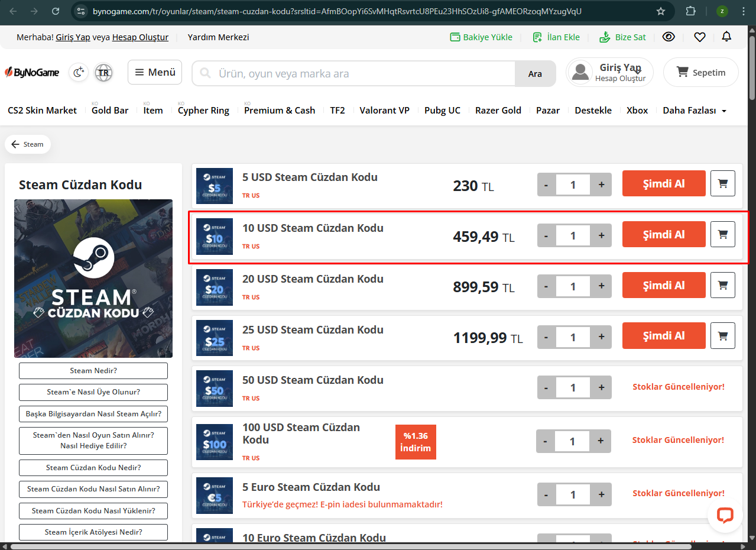The image size is (756, 550).
Task: Increase quantity of 5 USD code
Action: click(x=601, y=185)
